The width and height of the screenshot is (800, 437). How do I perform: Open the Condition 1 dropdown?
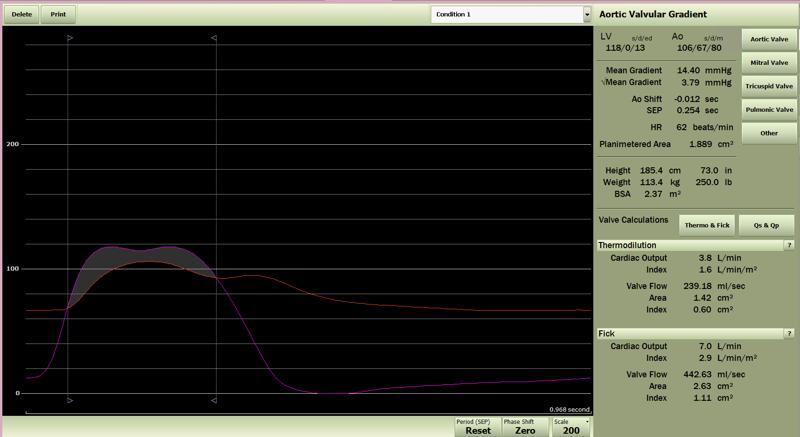(511, 15)
